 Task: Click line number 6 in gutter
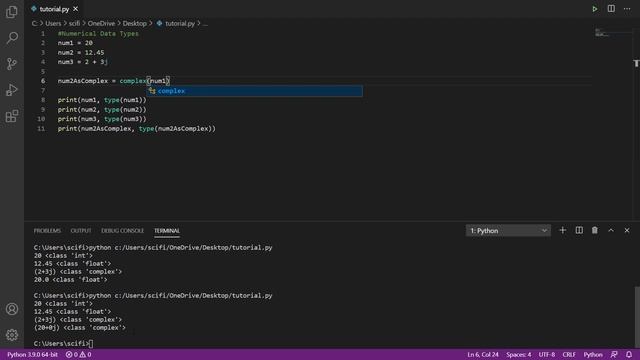coord(43,81)
